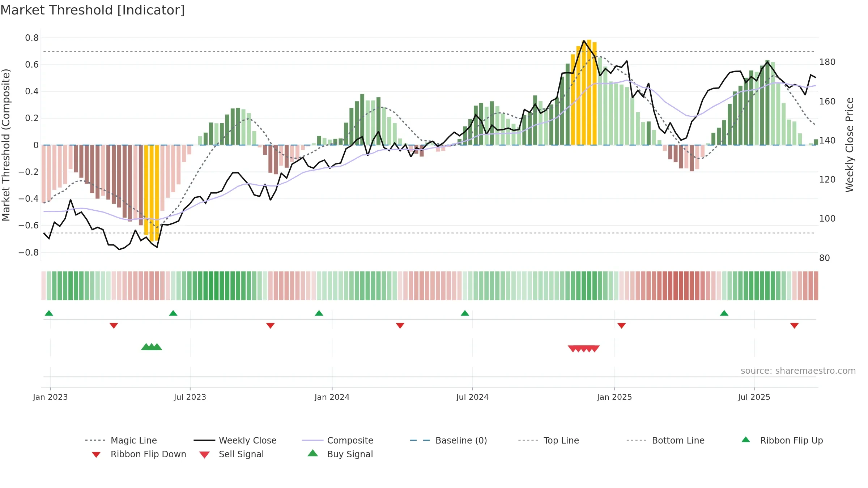Screen dimensions: 868x488
Task: Toggle the Buy Signal legend entry
Action: coord(340,454)
